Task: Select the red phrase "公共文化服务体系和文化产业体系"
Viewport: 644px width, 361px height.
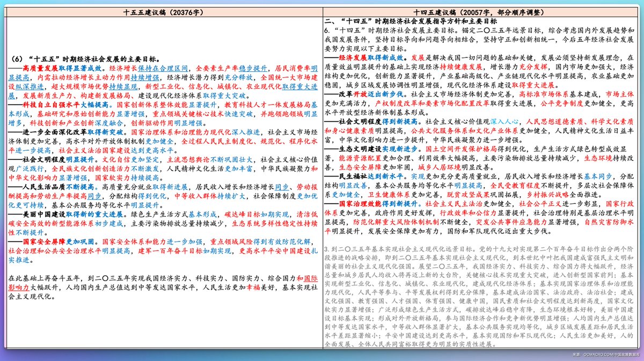Action: coord(464,130)
